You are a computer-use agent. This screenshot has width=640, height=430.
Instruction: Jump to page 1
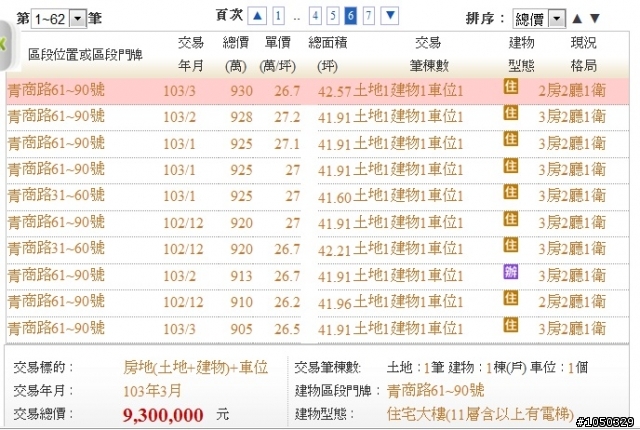click(278, 16)
